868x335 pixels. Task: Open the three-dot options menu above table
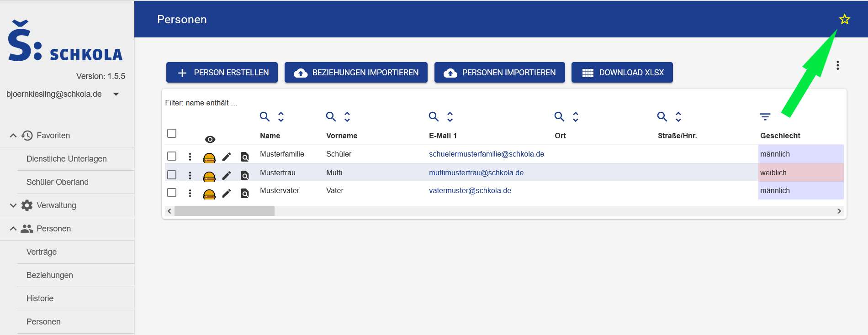[x=837, y=65]
